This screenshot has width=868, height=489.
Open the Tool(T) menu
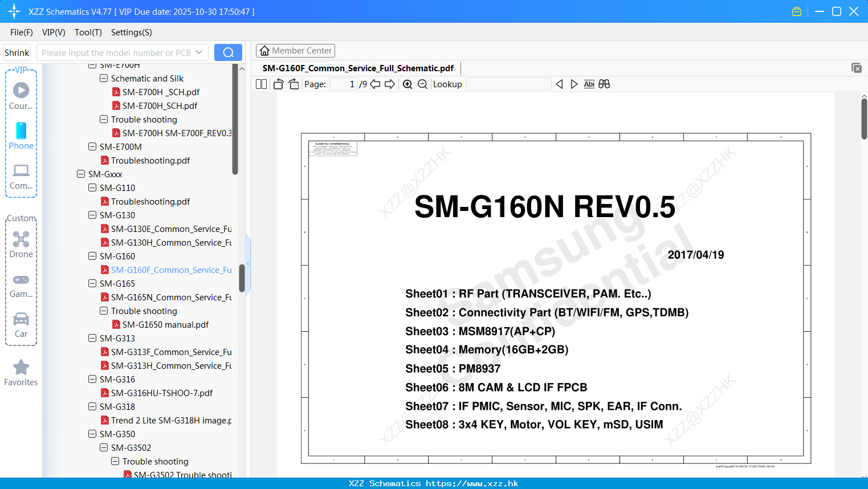pyautogui.click(x=88, y=32)
